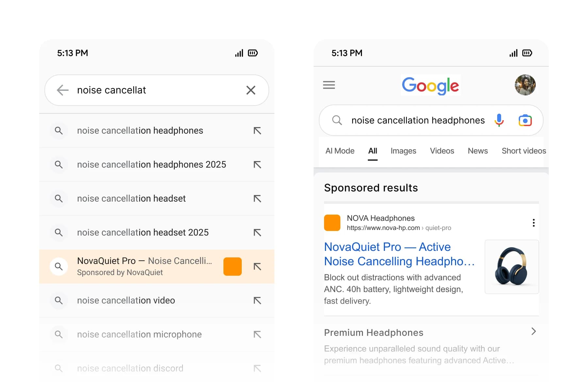Tap the insert-arrow beside noise cancellation headphones suggestion

tap(257, 130)
